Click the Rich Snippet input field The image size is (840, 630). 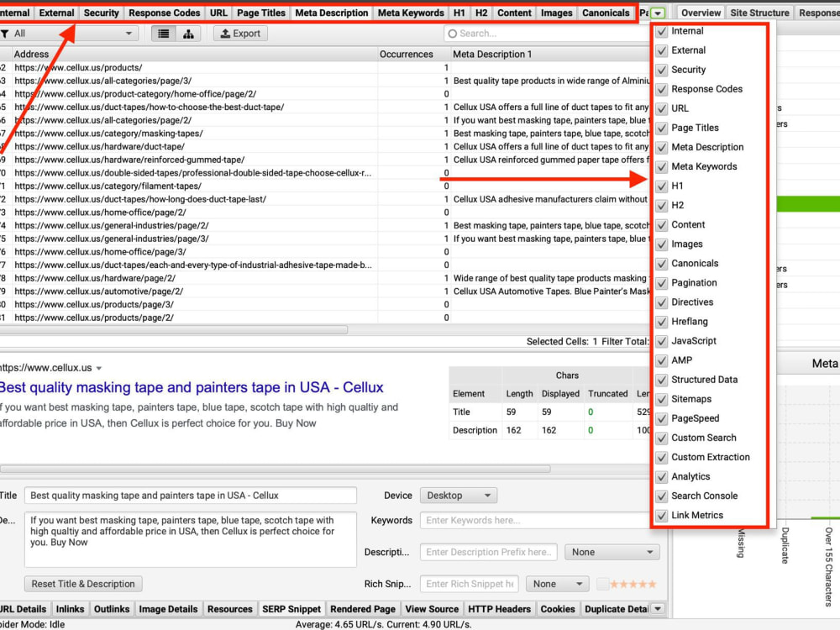(x=470, y=584)
